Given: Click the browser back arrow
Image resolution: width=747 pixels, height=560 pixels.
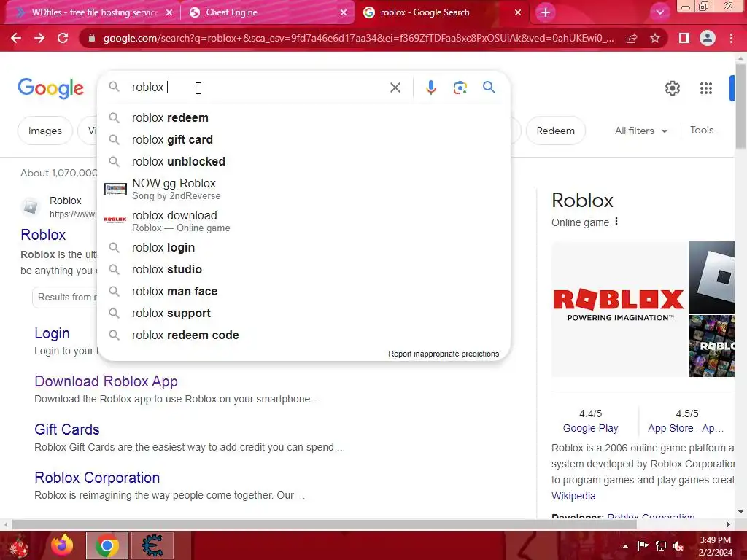Looking at the screenshot, I should tap(16, 38).
